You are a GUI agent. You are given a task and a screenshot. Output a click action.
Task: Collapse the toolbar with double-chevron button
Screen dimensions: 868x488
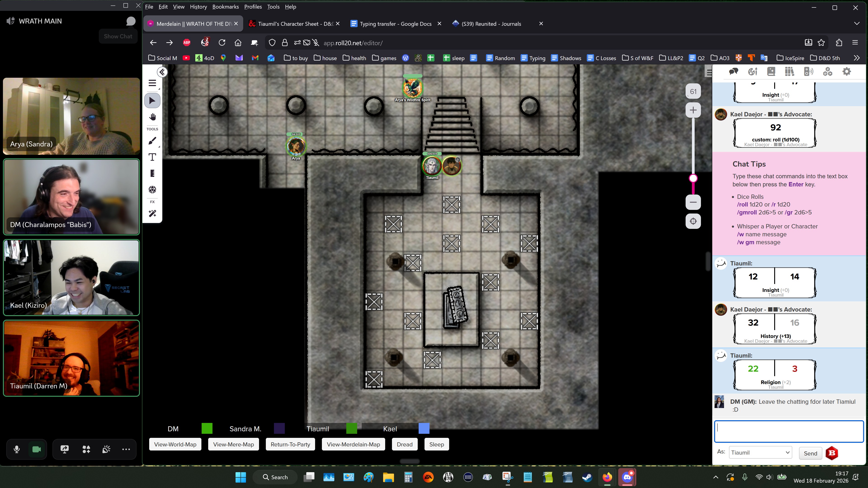162,72
